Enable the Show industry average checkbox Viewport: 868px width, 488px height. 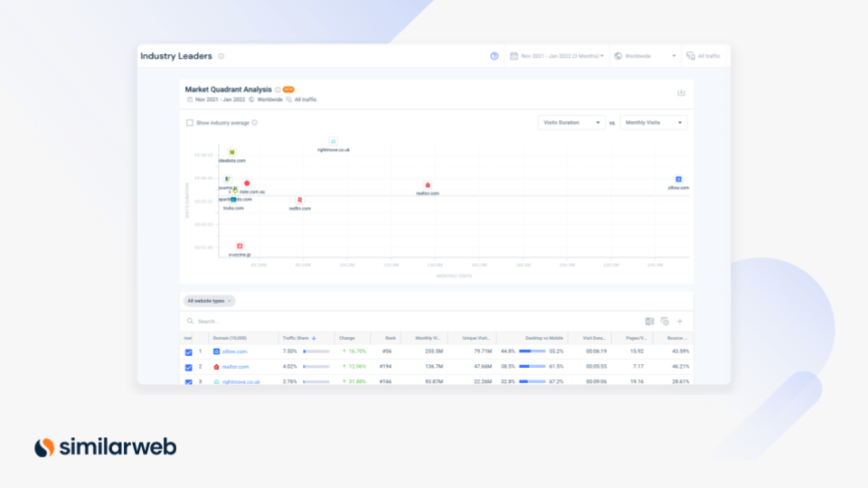(190, 123)
